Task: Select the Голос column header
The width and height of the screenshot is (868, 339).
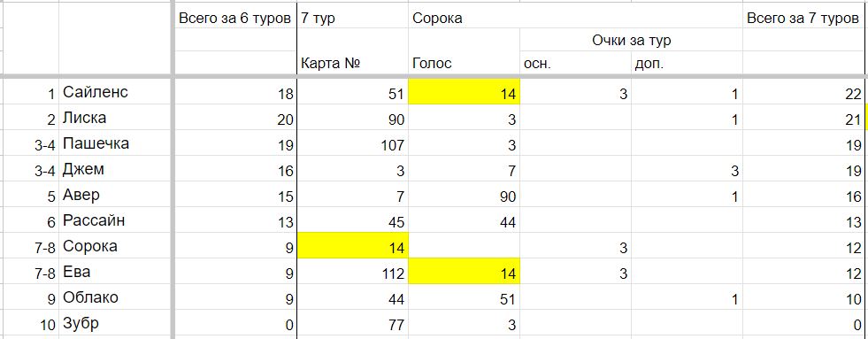Action: (x=464, y=63)
